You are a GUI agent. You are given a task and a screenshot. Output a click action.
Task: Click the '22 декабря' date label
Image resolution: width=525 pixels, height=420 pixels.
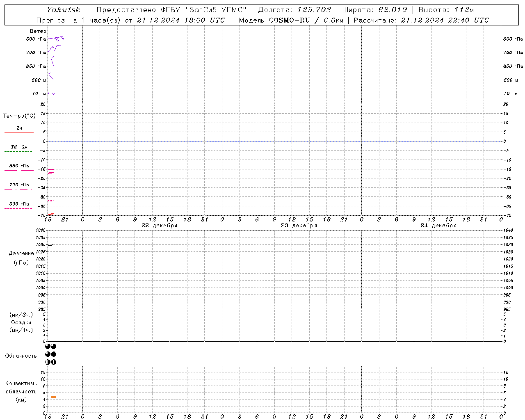click(160, 226)
